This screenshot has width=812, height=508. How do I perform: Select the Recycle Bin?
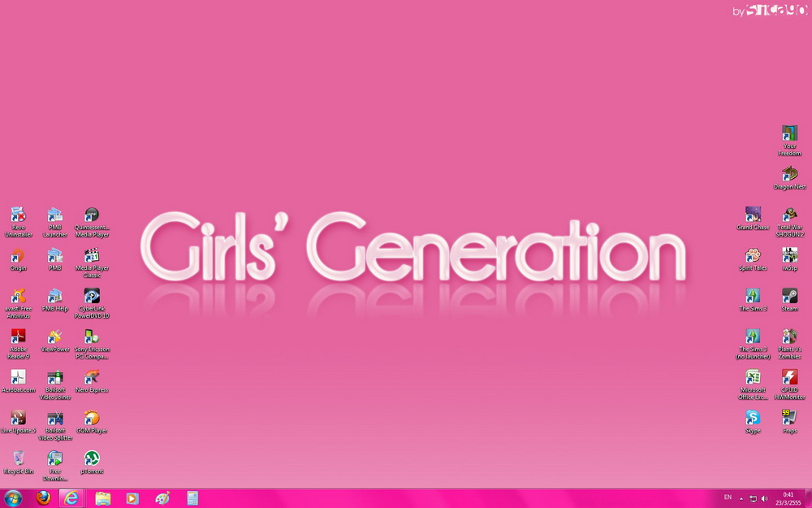[x=18, y=462]
